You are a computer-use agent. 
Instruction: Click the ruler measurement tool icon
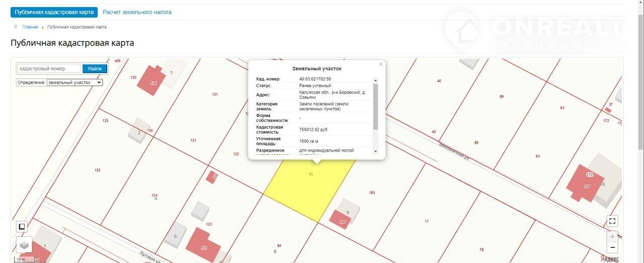(x=22, y=227)
